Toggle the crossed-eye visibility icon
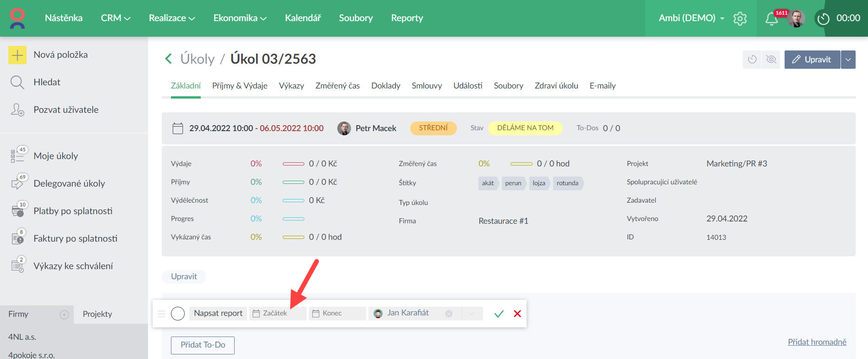868x359 pixels. click(771, 60)
